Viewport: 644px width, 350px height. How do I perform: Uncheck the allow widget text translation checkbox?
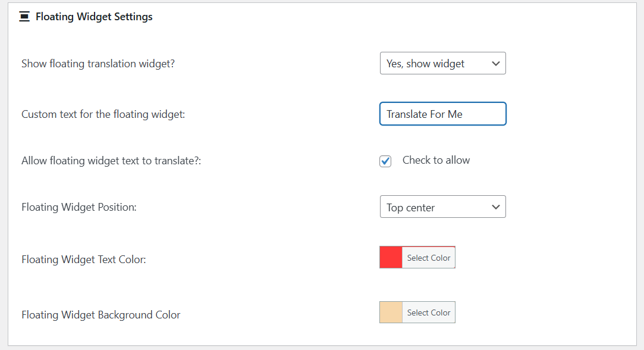(386, 161)
